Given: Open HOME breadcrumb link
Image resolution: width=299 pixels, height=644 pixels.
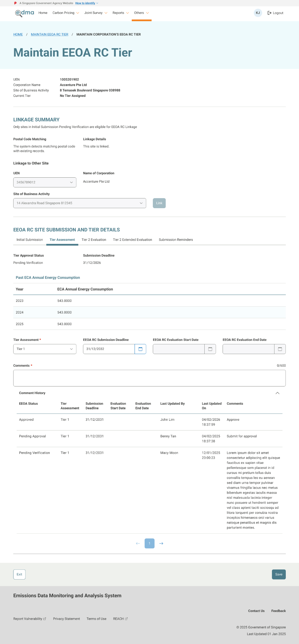Looking at the screenshot, I should (x=18, y=35).
